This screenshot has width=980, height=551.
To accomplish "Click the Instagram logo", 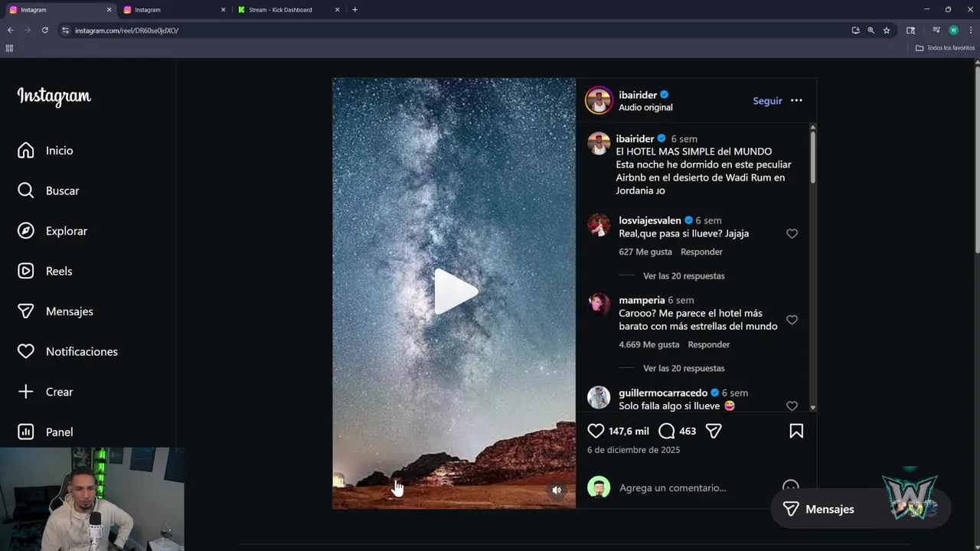I will pos(54,96).
